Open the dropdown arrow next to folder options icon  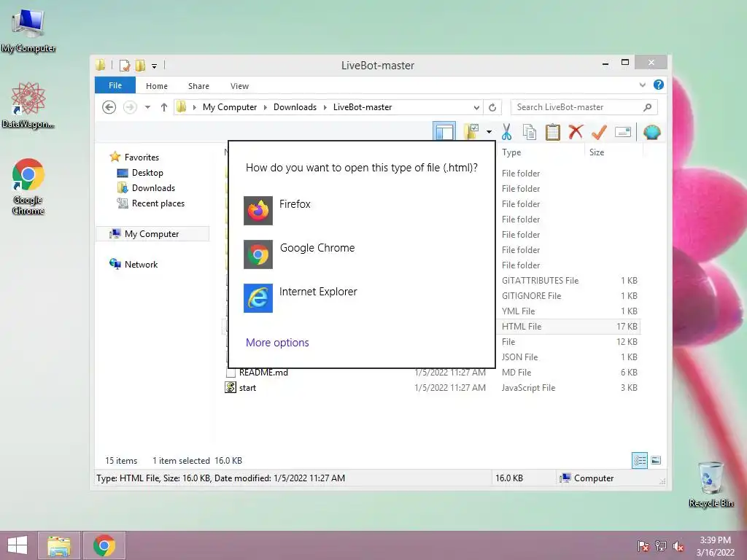pos(489,131)
